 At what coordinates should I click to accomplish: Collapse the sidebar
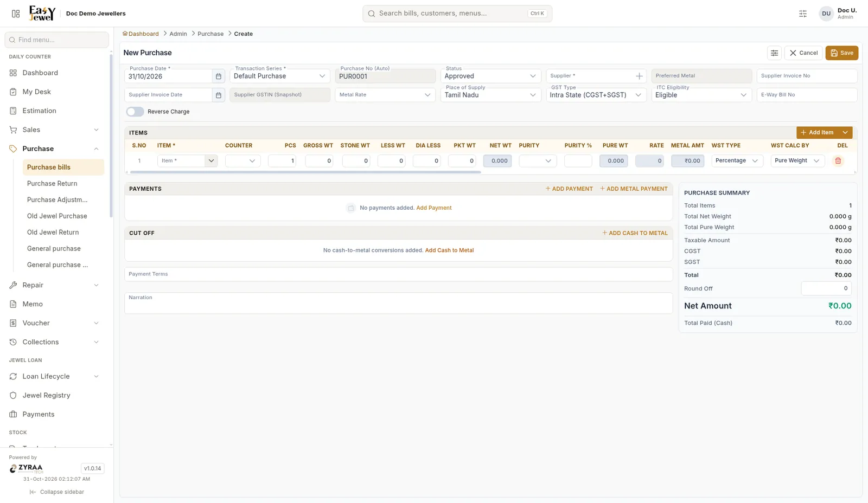pos(57,492)
